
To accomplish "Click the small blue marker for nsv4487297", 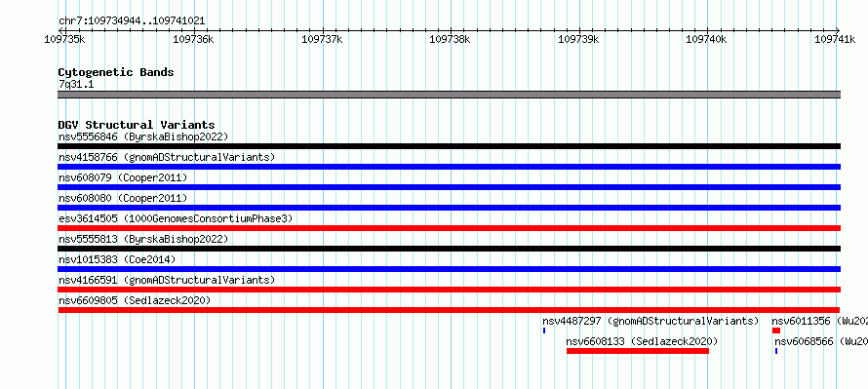I will tap(544, 331).
